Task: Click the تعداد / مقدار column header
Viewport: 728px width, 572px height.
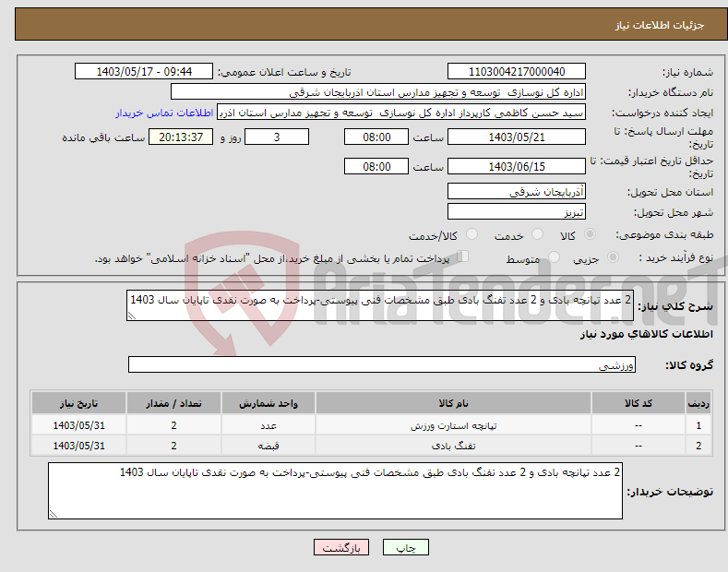Action: [x=173, y=403]
